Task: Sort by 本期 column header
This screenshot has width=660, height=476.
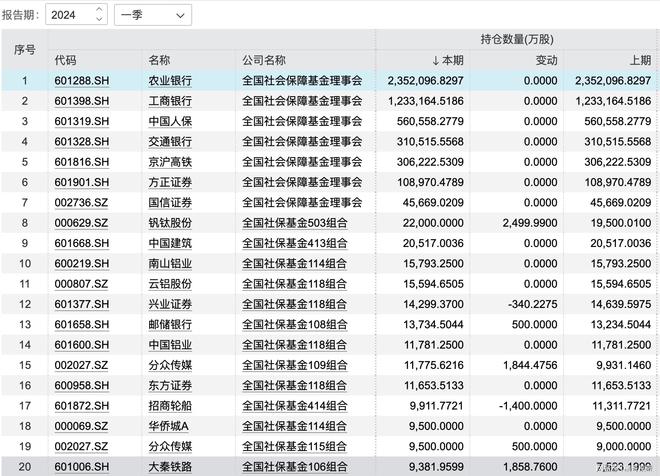Action: tap(448, 61)
